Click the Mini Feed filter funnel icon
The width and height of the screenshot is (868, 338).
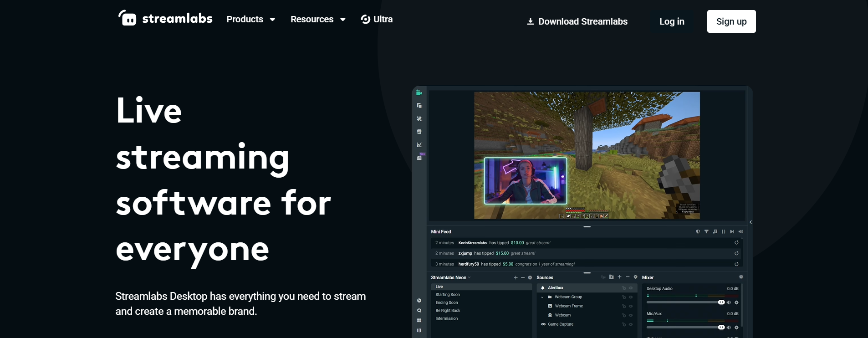click(706, 231)
